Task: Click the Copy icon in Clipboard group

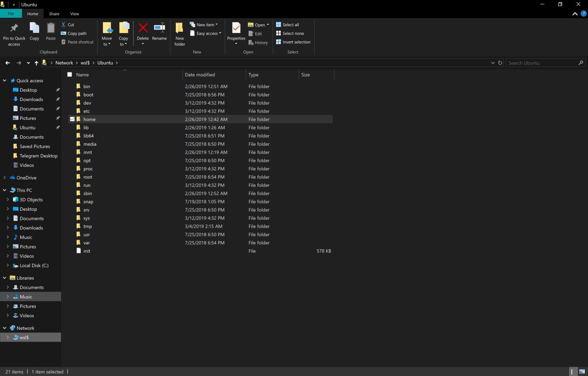Action: (x=34, y=28)
